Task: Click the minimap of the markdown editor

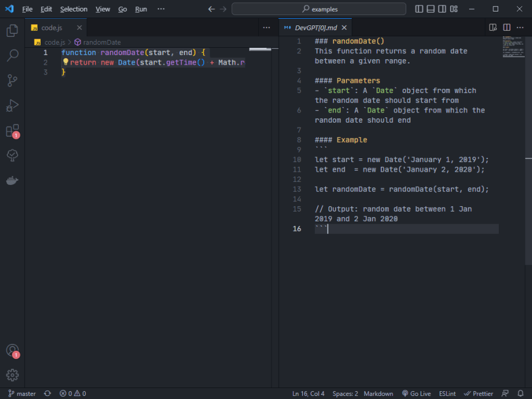Action: coord(513,47)
